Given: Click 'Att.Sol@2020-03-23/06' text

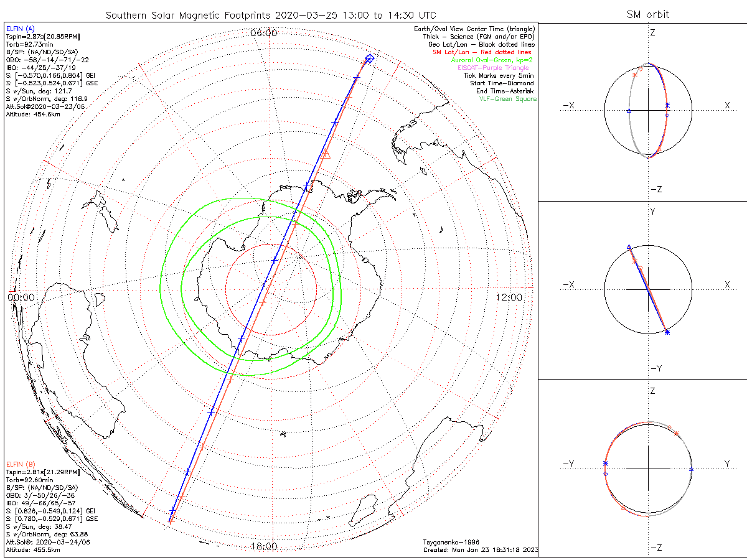Looking at the screenshot, I should (x=45, y=106).
